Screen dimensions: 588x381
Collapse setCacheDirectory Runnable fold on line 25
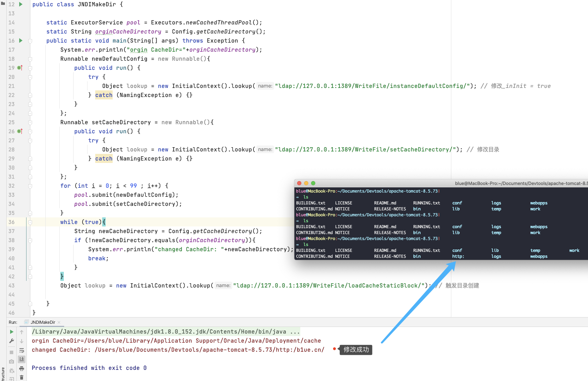(x=30, y=122)
